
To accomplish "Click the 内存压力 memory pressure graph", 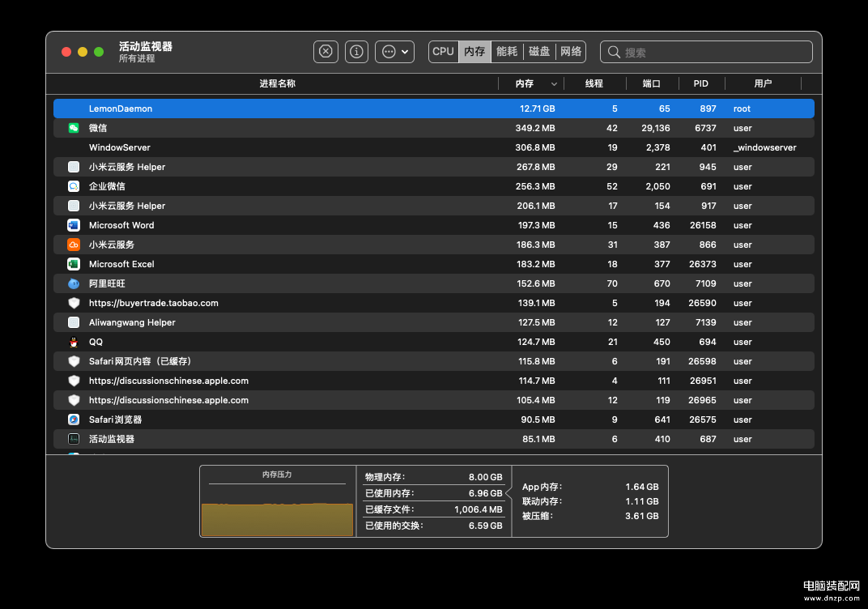I will pyautogui.click(x=277, y=508).
